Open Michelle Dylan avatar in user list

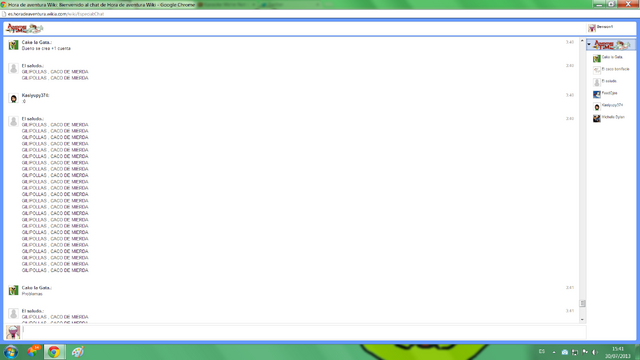point(597,118)
